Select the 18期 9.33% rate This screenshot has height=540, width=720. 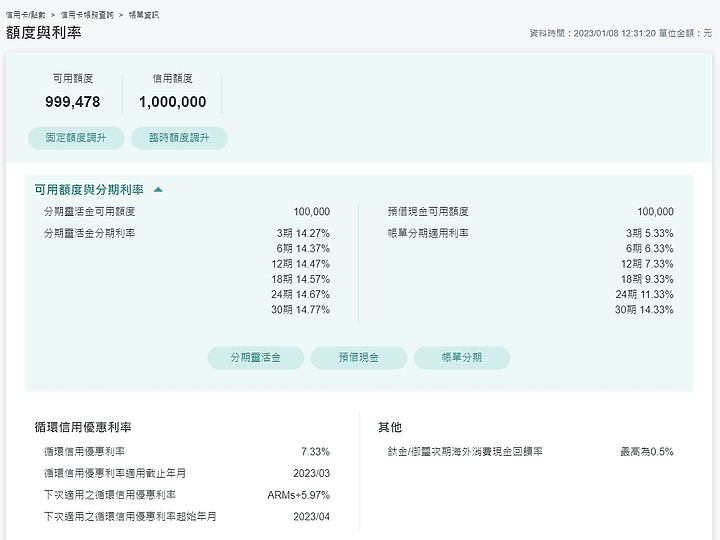point(647,279)
